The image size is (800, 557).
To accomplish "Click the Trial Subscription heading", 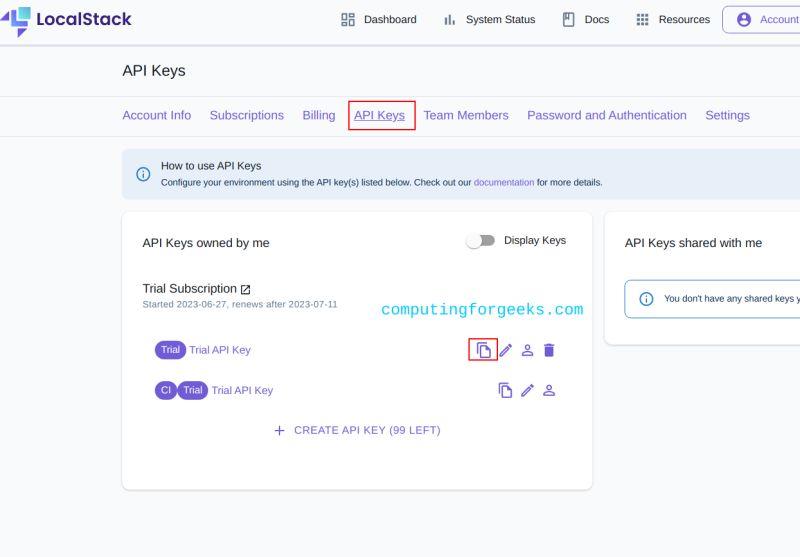I will [190, 289].
